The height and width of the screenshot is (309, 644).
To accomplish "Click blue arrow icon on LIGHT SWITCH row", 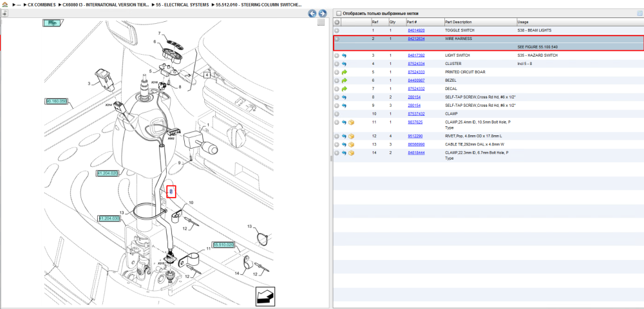I will [344, 55].
